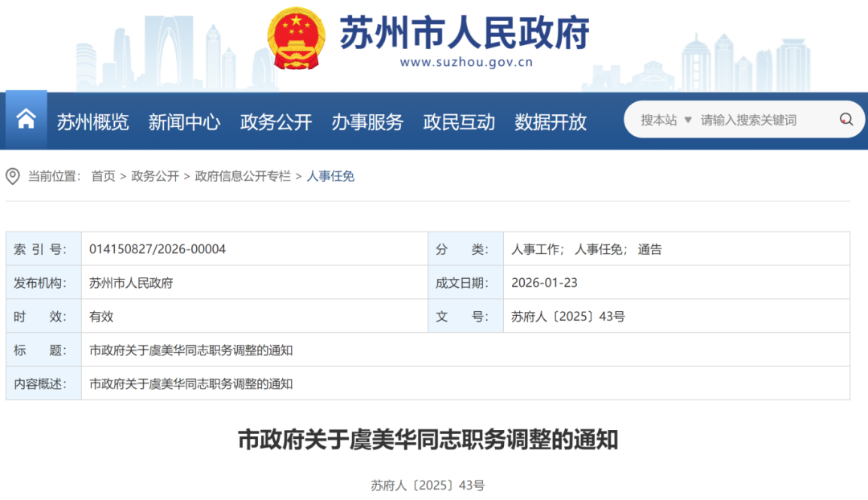Click the location pin icon

coord(13,177)
